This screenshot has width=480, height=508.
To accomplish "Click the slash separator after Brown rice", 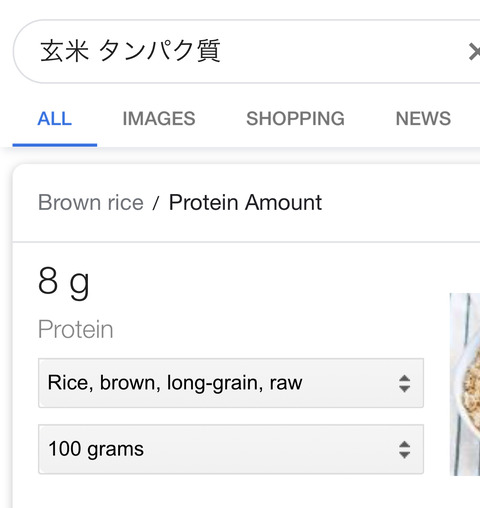I will coord(156,203).
